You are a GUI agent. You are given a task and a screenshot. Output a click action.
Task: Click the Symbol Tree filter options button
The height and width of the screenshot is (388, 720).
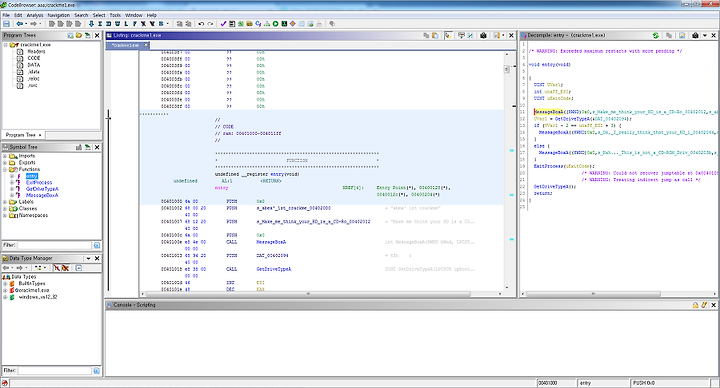[96, 245]
